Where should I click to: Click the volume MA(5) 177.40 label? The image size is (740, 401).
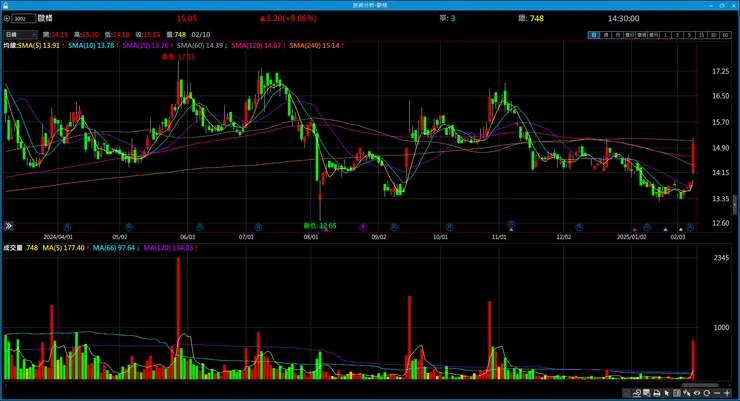coord(66,248)
